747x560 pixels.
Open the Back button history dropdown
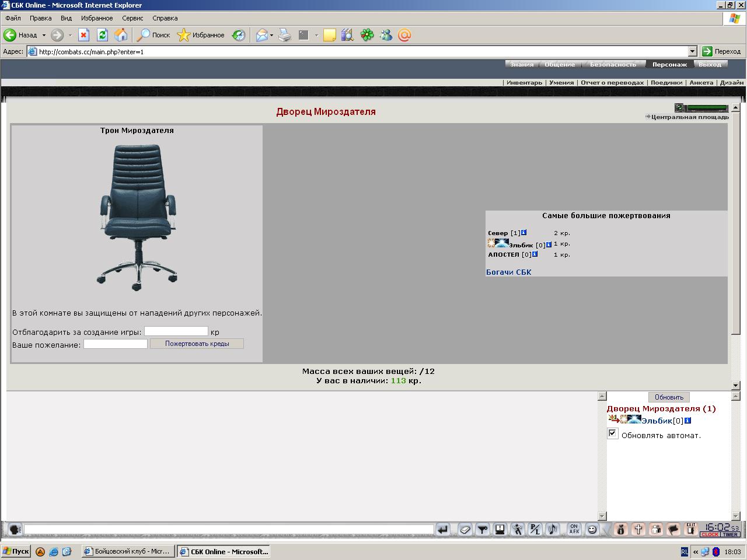point(44,35)
